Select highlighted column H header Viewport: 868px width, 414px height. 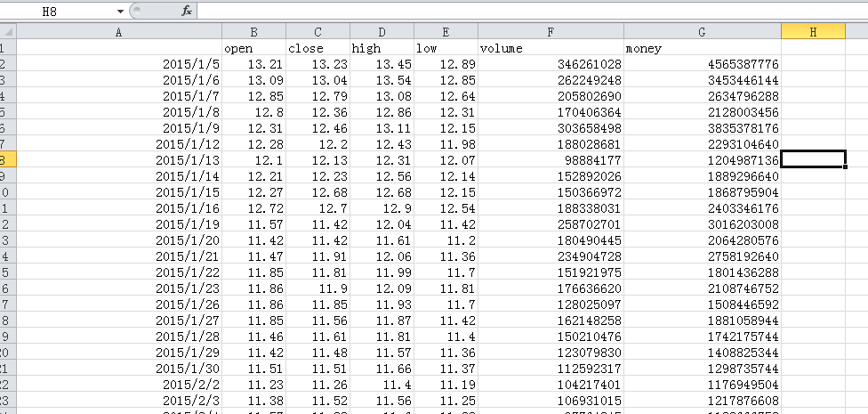[x=813, y=32]
